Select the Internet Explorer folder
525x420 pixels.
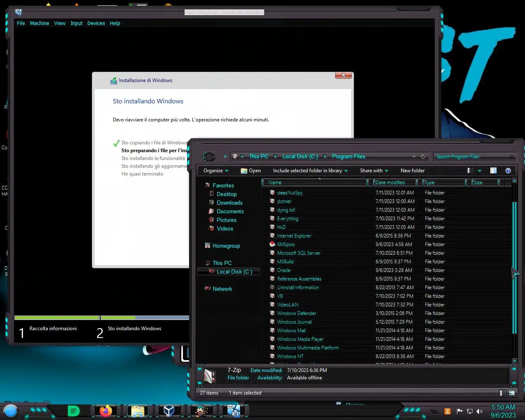click(294, 236)
